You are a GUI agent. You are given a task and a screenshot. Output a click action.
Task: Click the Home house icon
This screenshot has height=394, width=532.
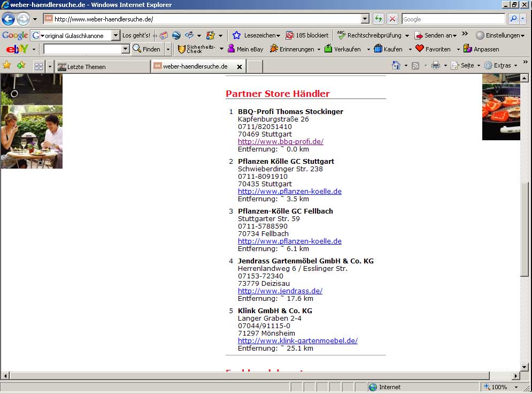click(396, 65)
